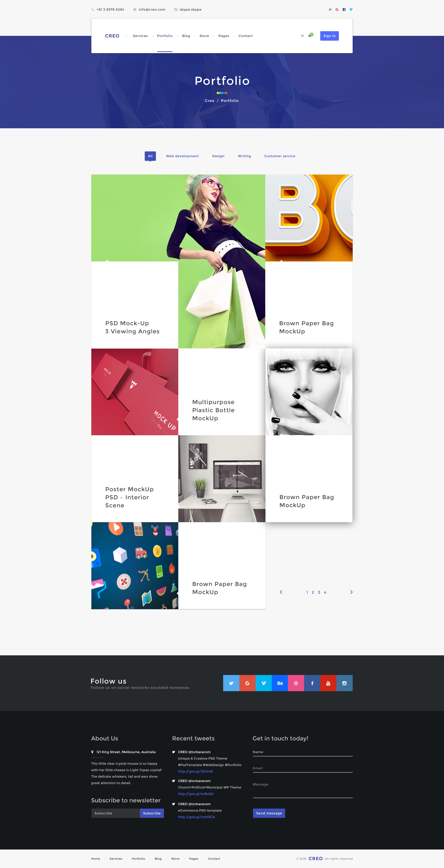Focus the newsletter Subscribe email field

point(115,813)
